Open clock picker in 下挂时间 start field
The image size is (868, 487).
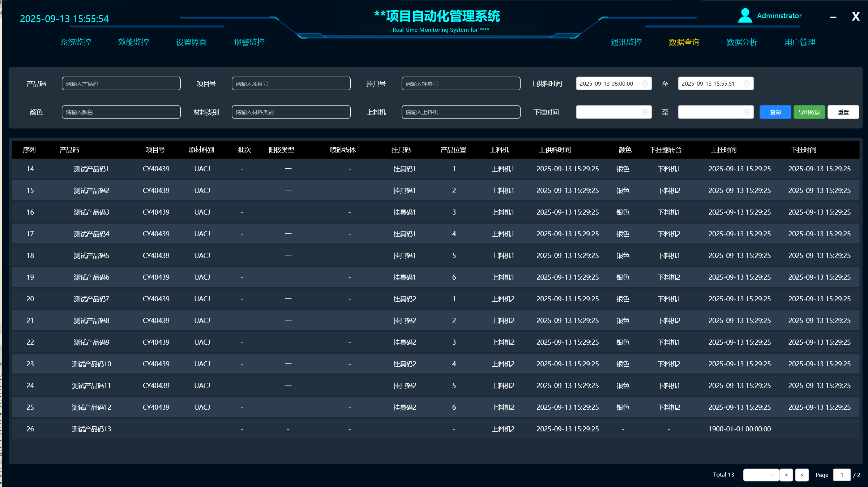(x=645, y=112)
